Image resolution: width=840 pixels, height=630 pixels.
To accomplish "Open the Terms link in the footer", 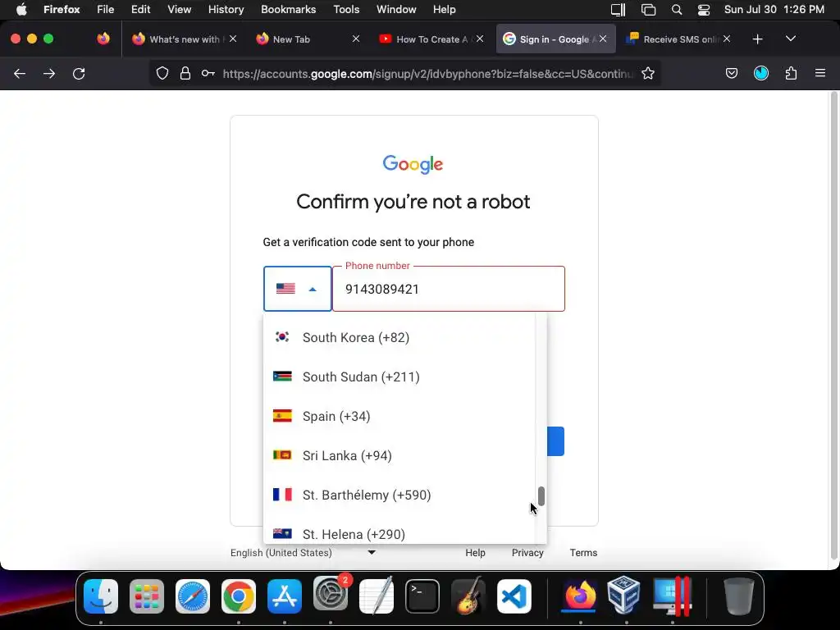I will (x=583, y=552).
